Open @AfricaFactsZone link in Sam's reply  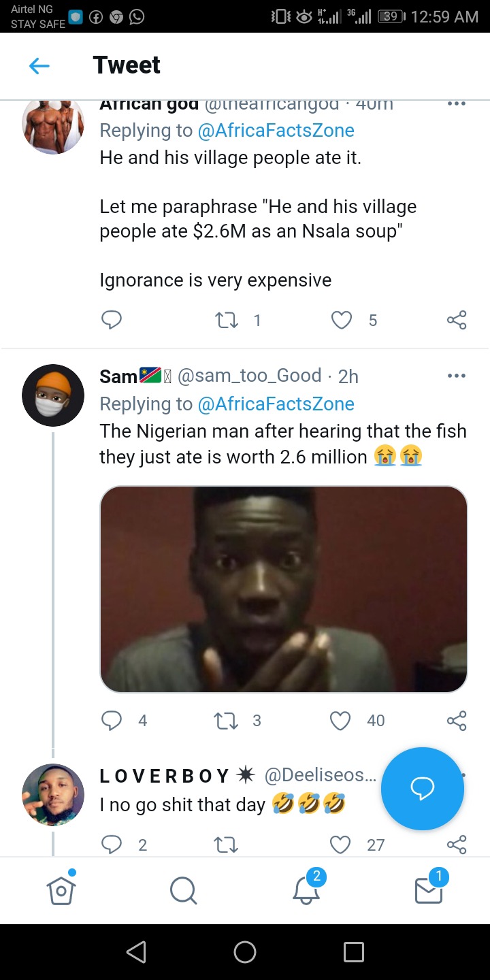pyautogui.click(x=276, y=404)
